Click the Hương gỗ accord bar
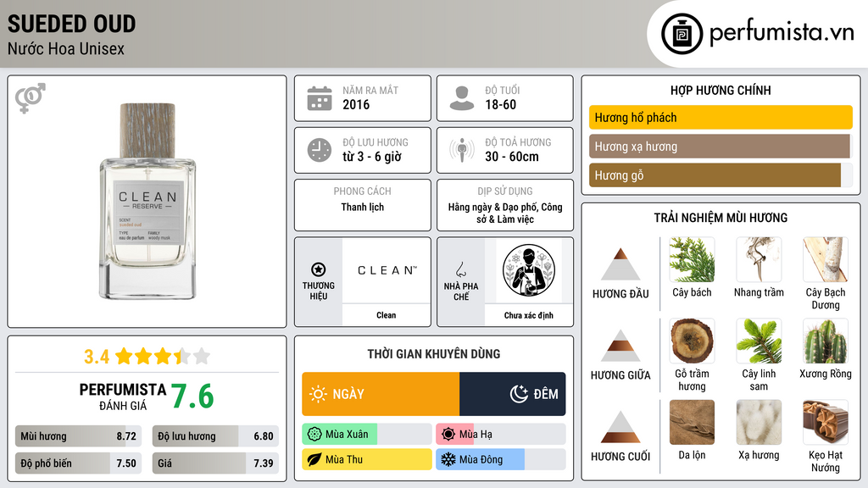Screen dimensions: 868x488 tap(721, 175)
